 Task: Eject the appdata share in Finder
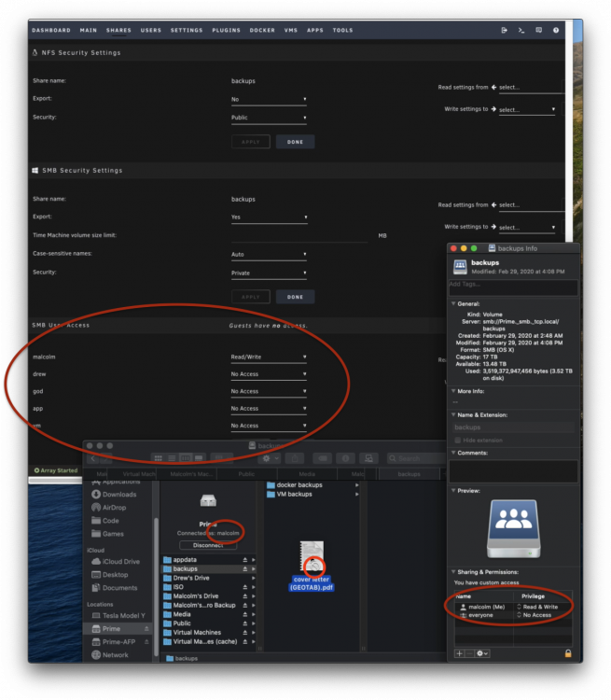(245, 559)
